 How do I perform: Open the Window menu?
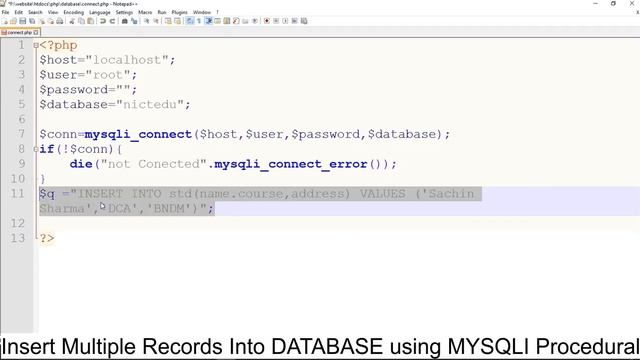(202, 12)
